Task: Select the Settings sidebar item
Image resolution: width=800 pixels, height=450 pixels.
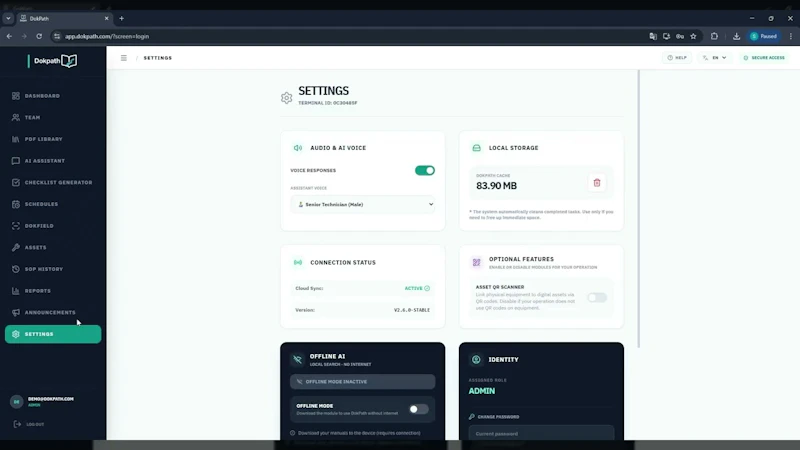Action: coord(53,334)
